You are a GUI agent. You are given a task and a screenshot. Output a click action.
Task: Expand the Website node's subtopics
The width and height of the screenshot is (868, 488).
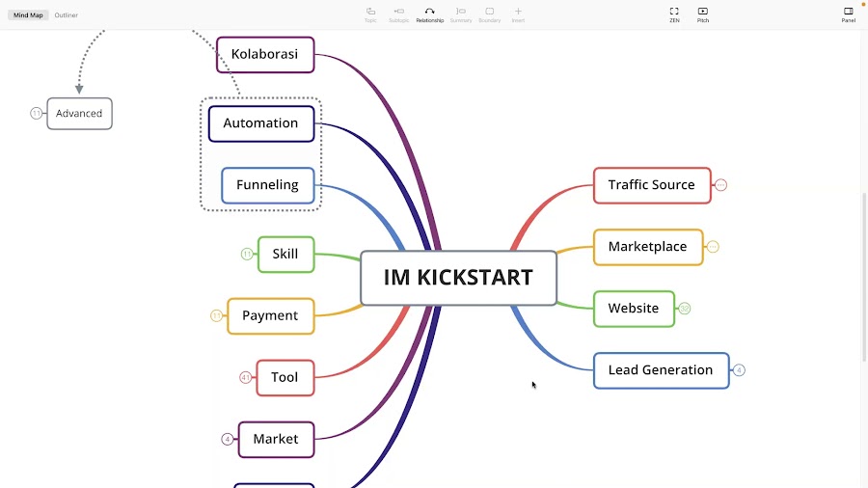point(685,309)
